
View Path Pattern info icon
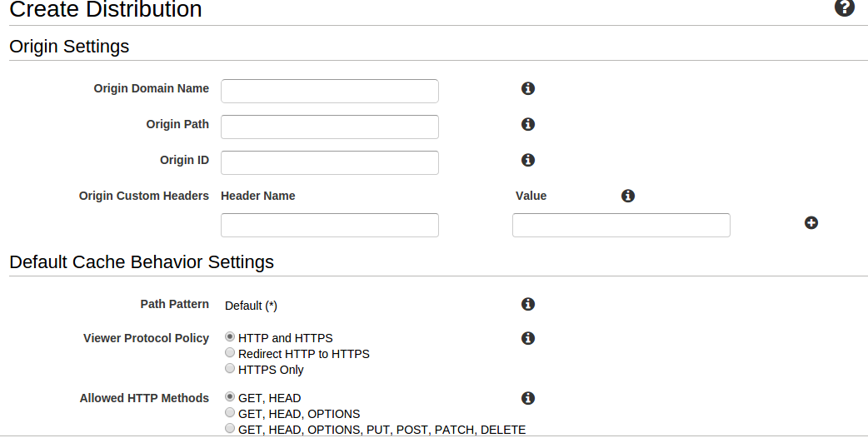(528, 304)
